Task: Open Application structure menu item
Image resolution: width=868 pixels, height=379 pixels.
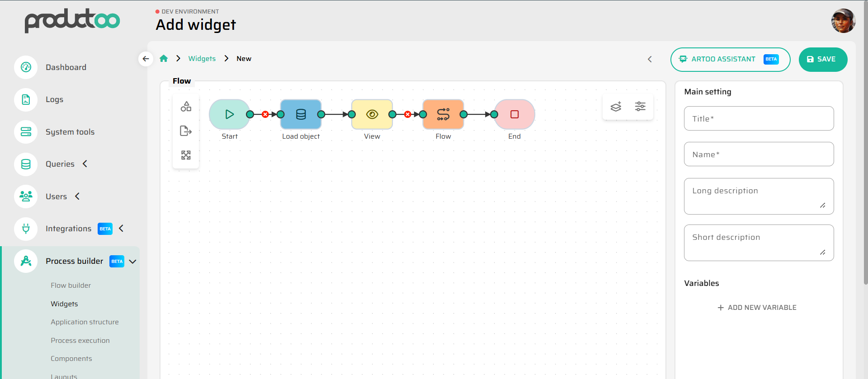Action: pos(85,322)
